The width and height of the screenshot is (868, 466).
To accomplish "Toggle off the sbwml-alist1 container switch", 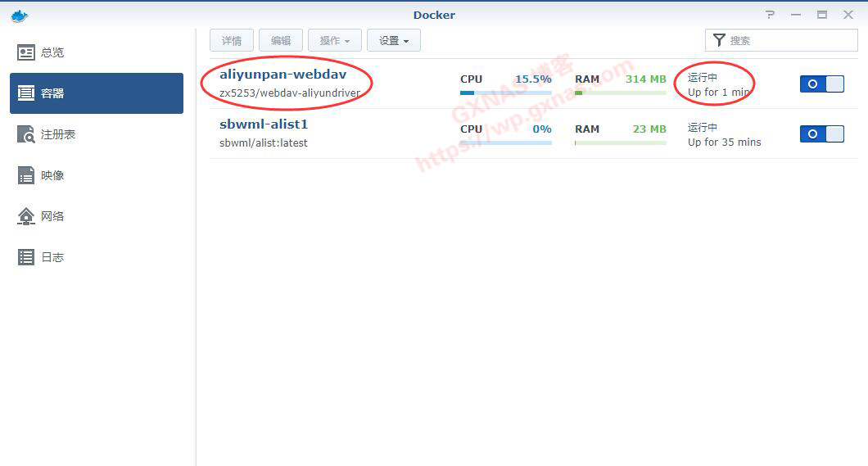I will [x=822, y=134].
